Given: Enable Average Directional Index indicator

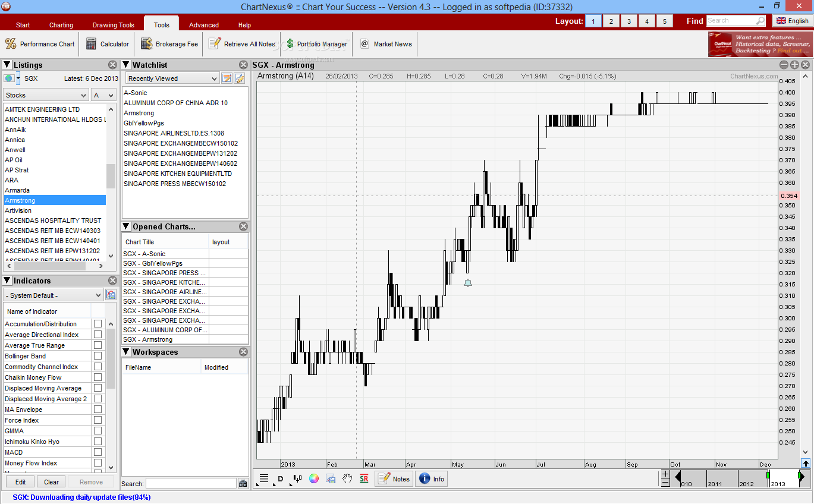Looking at the screenshot, I should [x=98, y=335].
